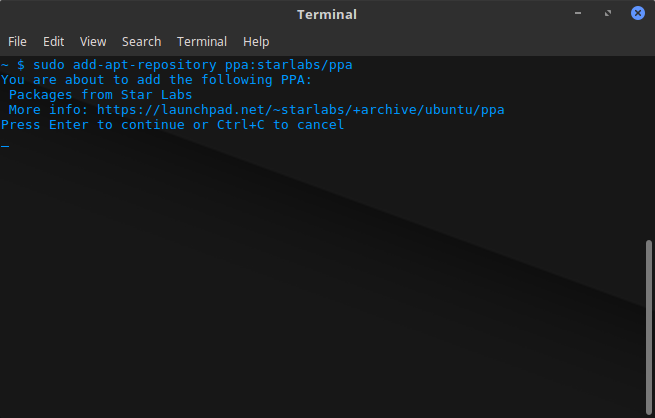Click the 'Press Enter to continue' line

[x=173, y=125]
